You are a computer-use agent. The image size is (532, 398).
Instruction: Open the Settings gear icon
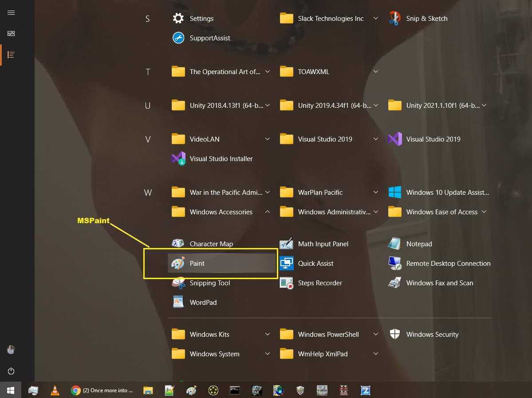pyautogui.click(x=178, y=18)
